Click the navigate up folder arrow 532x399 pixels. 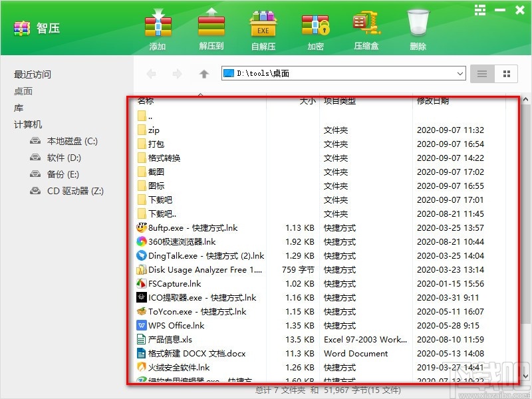(x=204, y=74)
